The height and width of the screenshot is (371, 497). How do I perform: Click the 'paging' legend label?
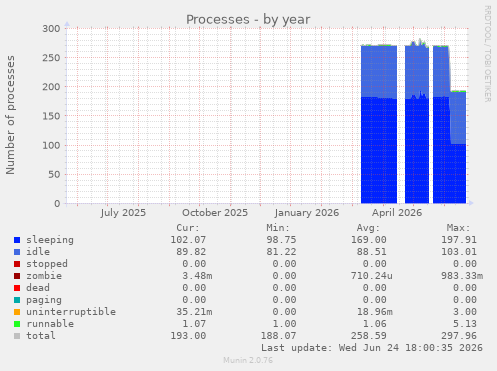(x=44, y=300)
